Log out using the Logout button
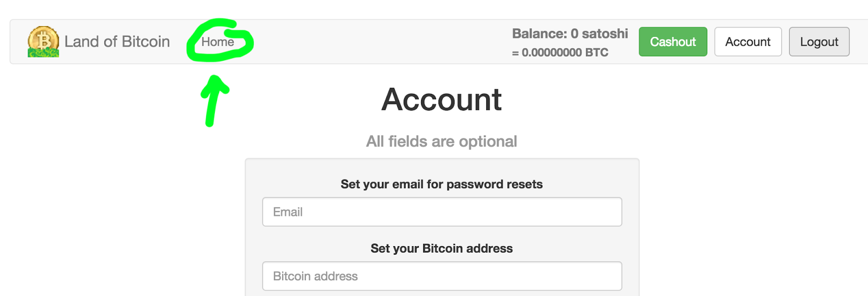This screenshot has width=868, height=296. click(x=819, y=42)
